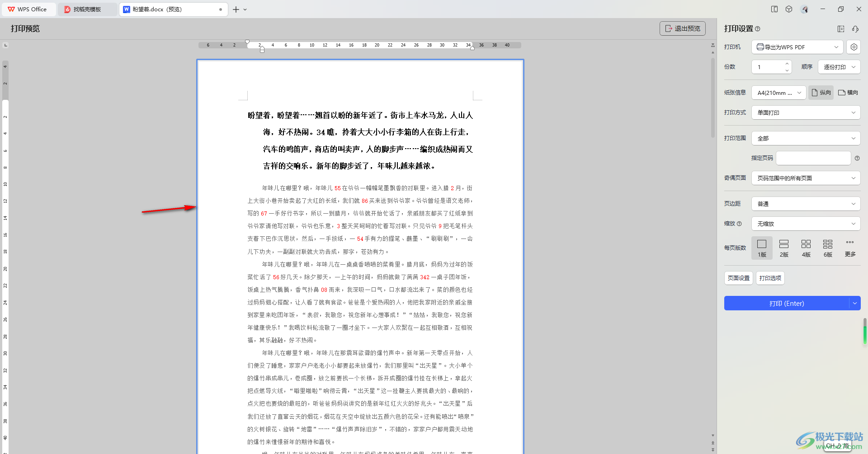Click the 指定页码 page number input field

pyautogui.click(x=813, y=158)
